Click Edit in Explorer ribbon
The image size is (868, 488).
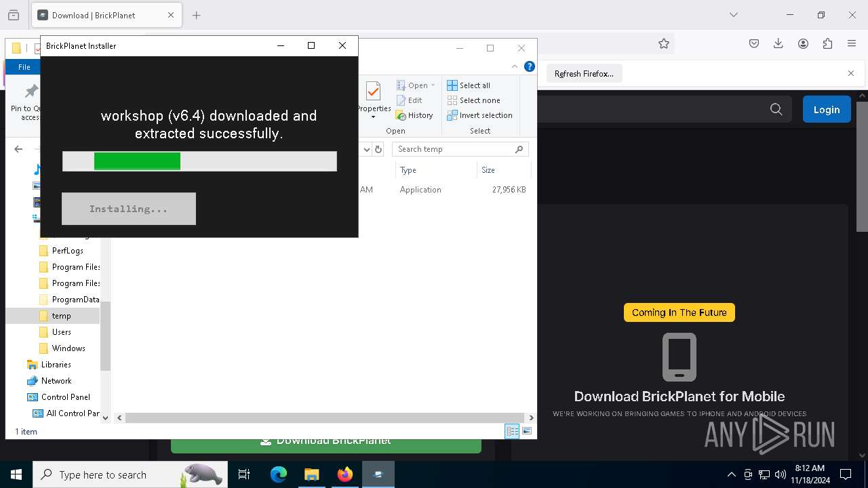[409, 100]
